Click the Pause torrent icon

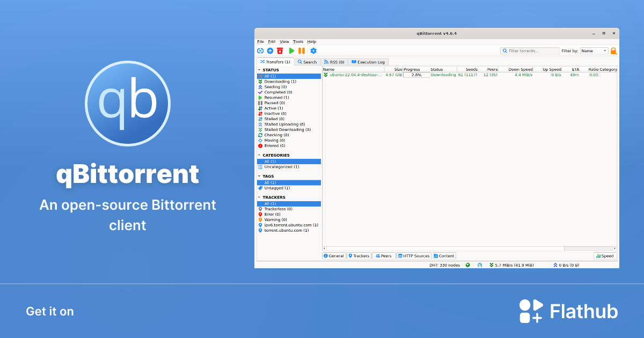[x=301, y=50]
